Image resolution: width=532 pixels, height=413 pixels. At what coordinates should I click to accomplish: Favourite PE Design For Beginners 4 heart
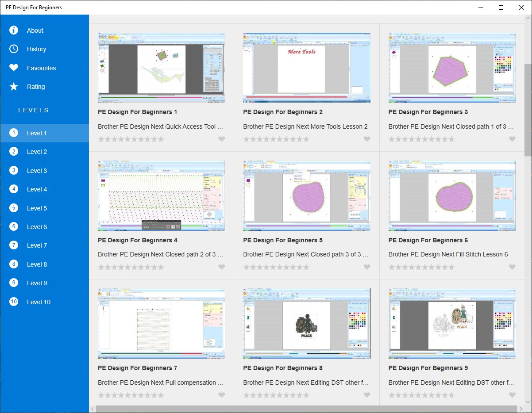pyautogui.click(x=222, y=267)
